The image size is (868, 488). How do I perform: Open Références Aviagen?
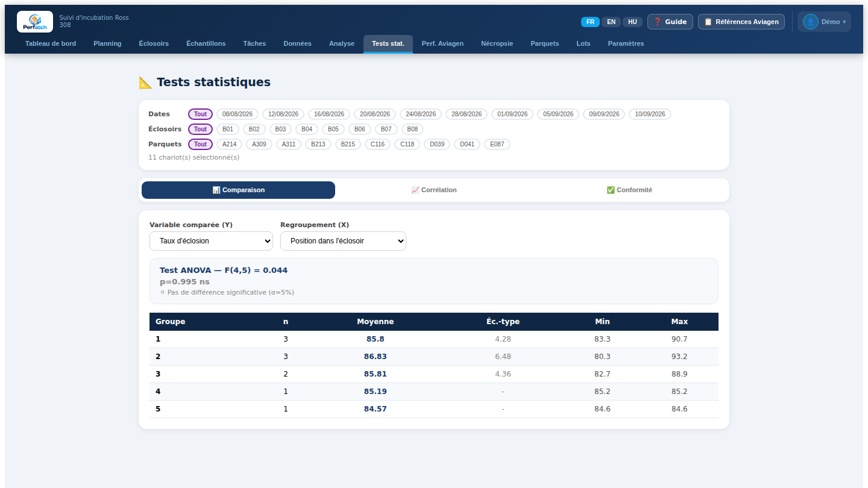click(x=741, y=22)
